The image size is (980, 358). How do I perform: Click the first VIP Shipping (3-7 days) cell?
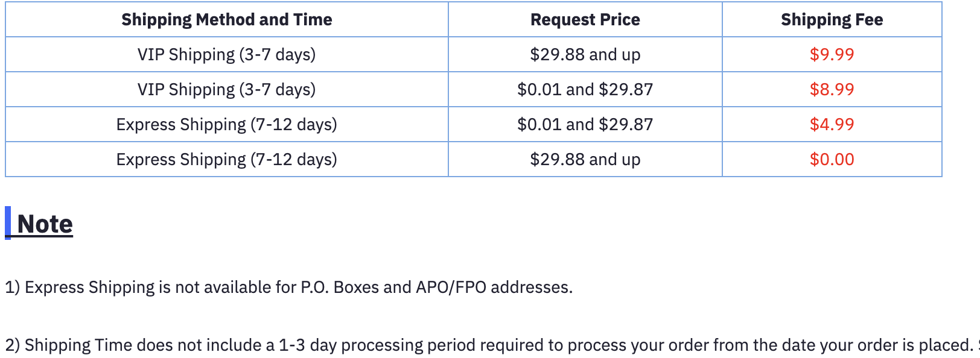point(226,55)
